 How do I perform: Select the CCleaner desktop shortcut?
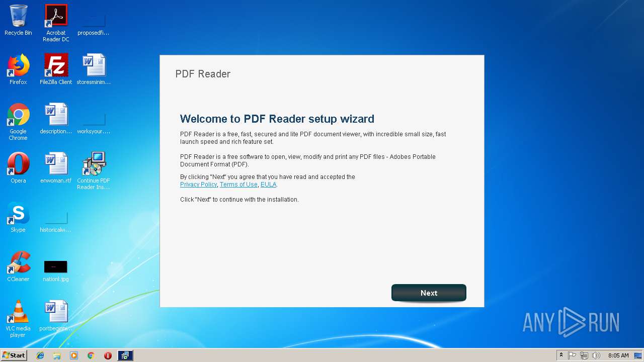click(x=18, y=266)
